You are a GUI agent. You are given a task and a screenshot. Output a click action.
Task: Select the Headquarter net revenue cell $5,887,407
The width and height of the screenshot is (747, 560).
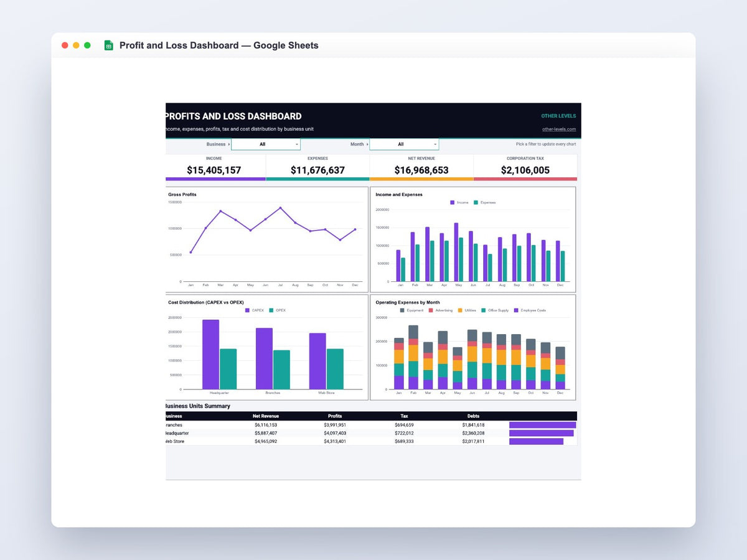coord(266,433)
